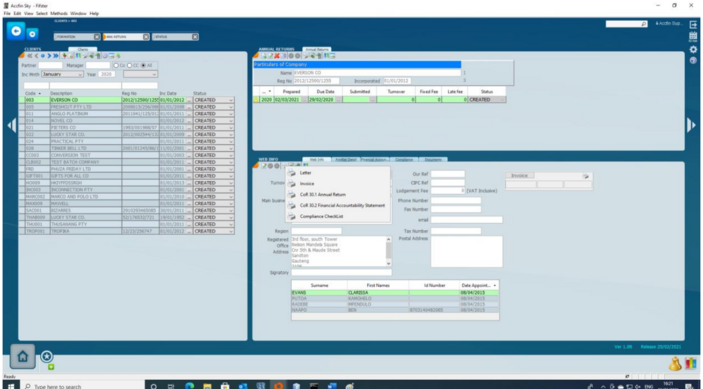Select the Co radio button
Image resolution: width=703 pixels, height=389 pixels.
(116, 65)
